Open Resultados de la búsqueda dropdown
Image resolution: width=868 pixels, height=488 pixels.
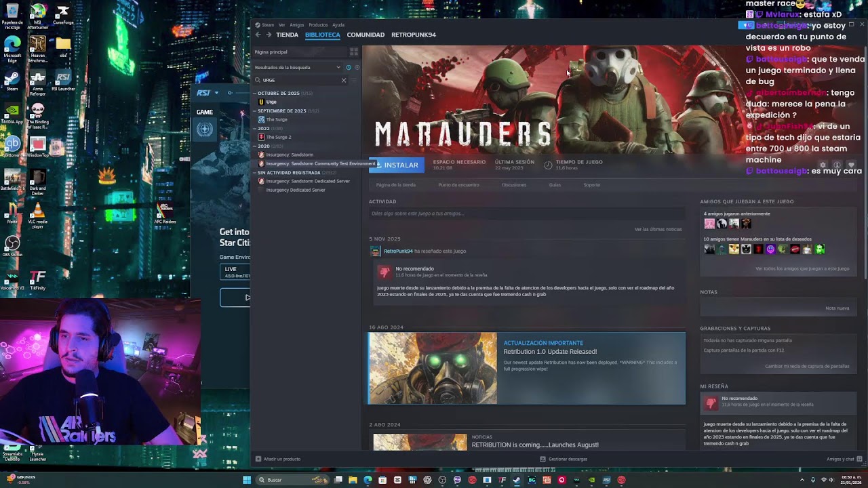point(298,67)
